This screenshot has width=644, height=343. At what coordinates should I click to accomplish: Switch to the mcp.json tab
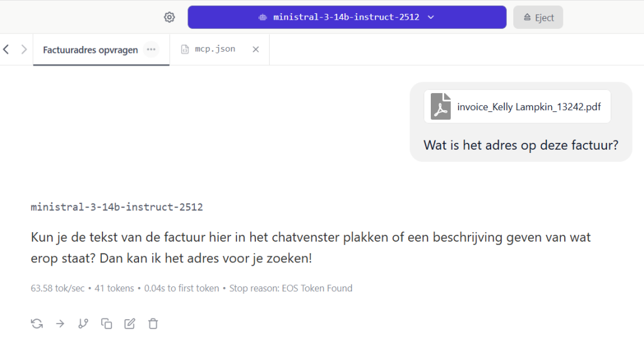215,49
